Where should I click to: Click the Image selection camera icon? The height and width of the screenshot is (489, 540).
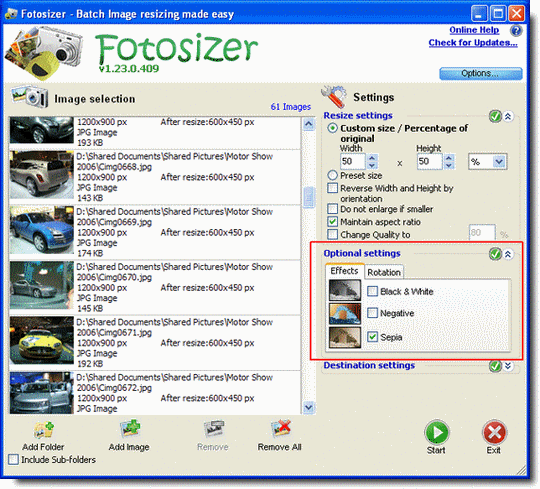30,96
